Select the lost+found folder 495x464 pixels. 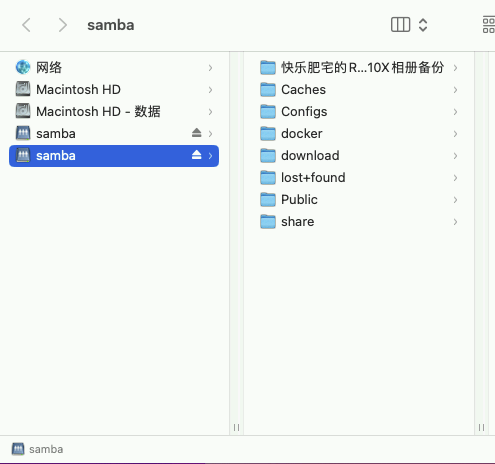(x=359, y=178)
